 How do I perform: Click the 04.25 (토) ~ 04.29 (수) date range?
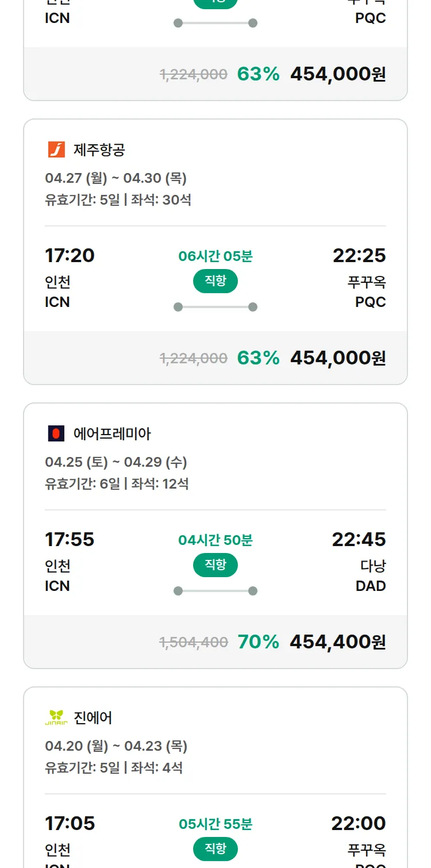tap(116, 462)
